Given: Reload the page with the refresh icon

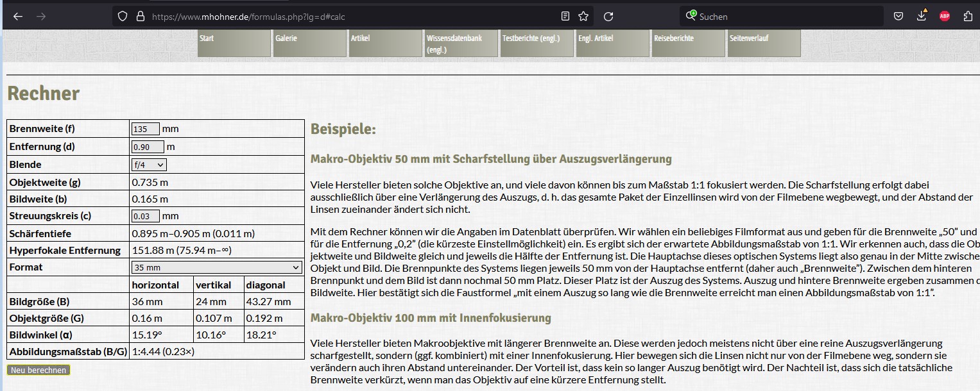Looking at the screenshot, I should pos(608,17).
